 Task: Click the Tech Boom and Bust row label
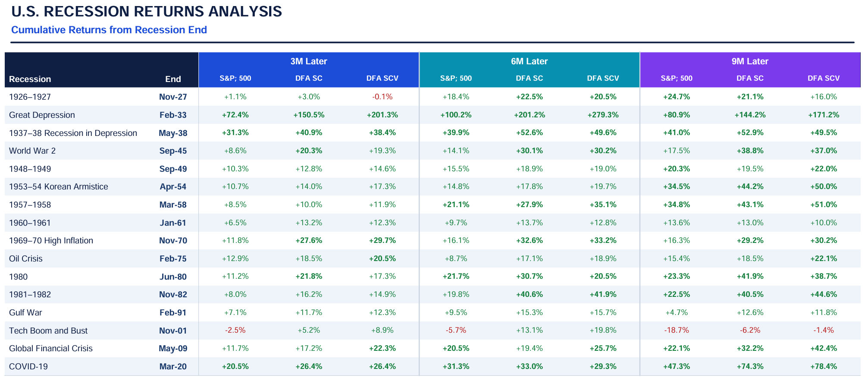(48, 331)
